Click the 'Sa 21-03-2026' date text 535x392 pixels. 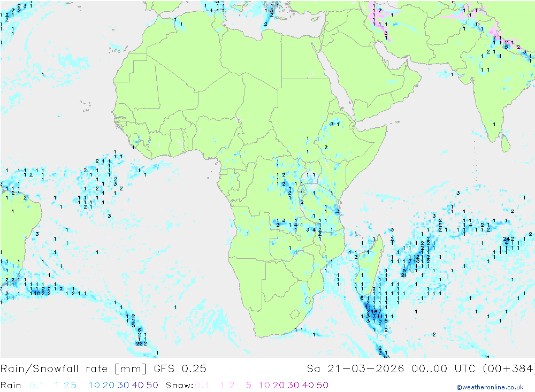coord(356,369)
